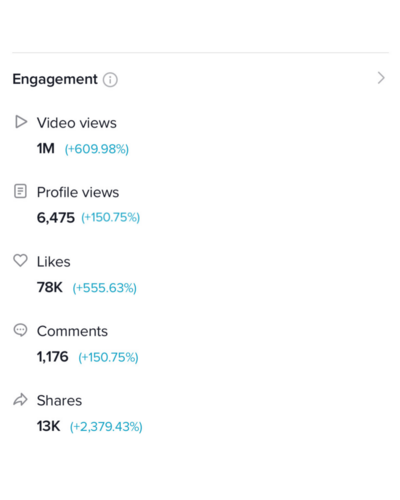Select the Video views label

click(x=77, y=123)
